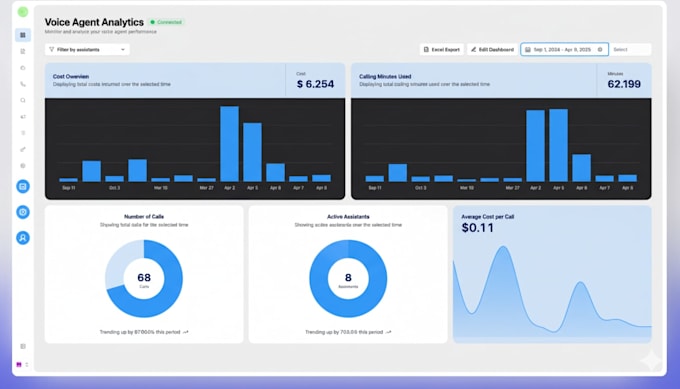Open the blue round user profile icon

coord(23,238)
